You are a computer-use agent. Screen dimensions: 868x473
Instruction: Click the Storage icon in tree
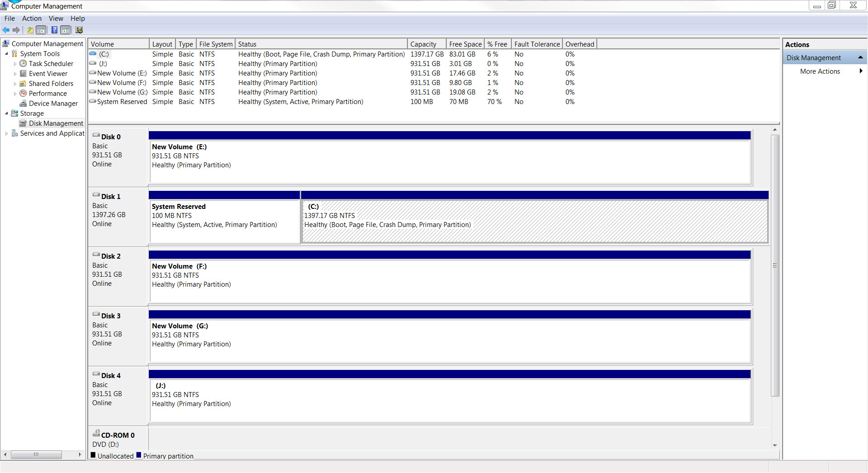(14, 114)
